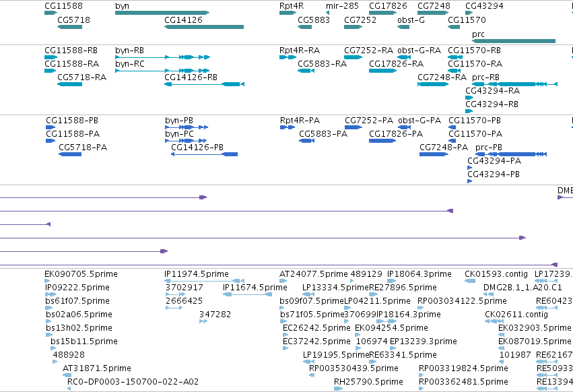Image resolution: width=573 pixels, height=392 pixels.
Task: Click the obst-G-RA transcript
Action: (x=404, y=57)
